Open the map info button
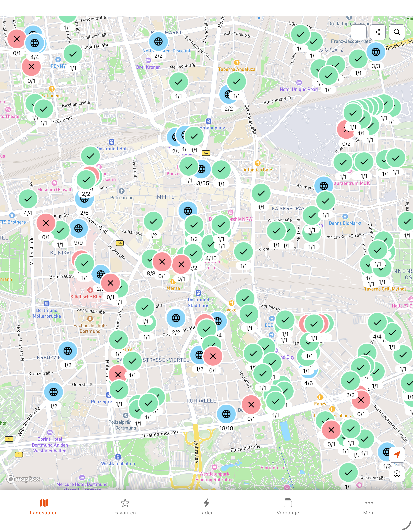 click(397, 474)
